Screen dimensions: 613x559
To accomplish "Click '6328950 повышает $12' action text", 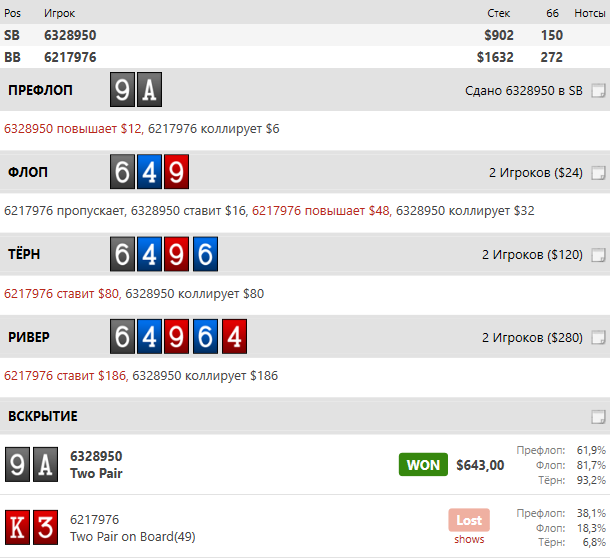I will tap(73, 129).
